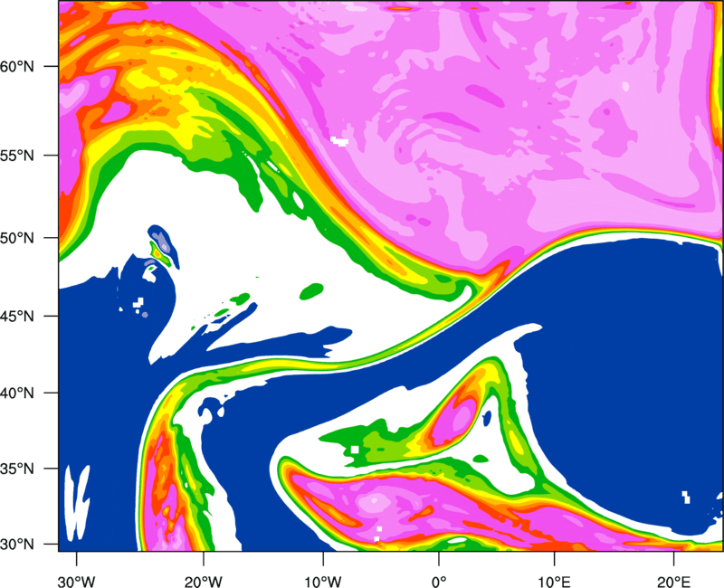
Task: Click the 55°N latitude label
Action: [17, 156]
